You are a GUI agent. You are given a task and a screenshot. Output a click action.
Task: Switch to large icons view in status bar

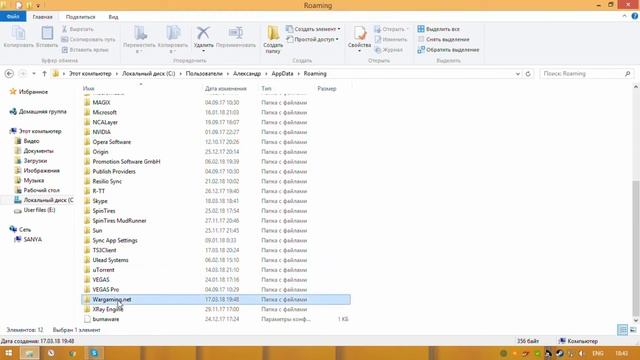[633, 330]
